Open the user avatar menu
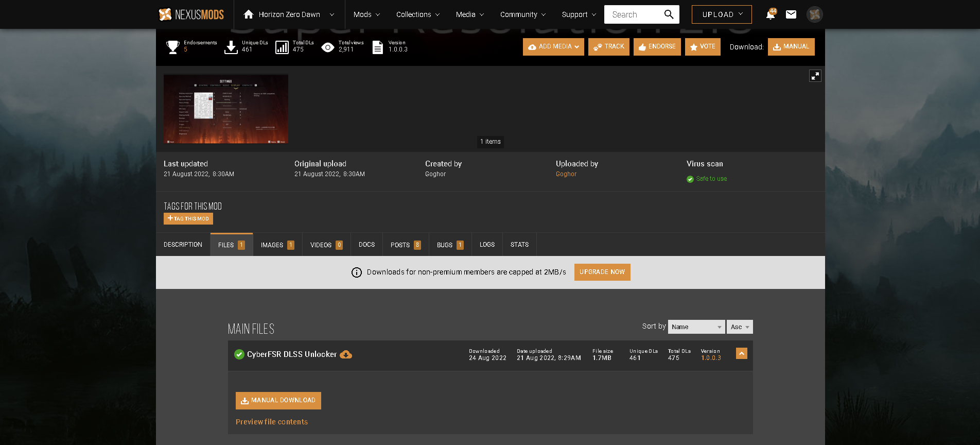 [x=815, y=14]
